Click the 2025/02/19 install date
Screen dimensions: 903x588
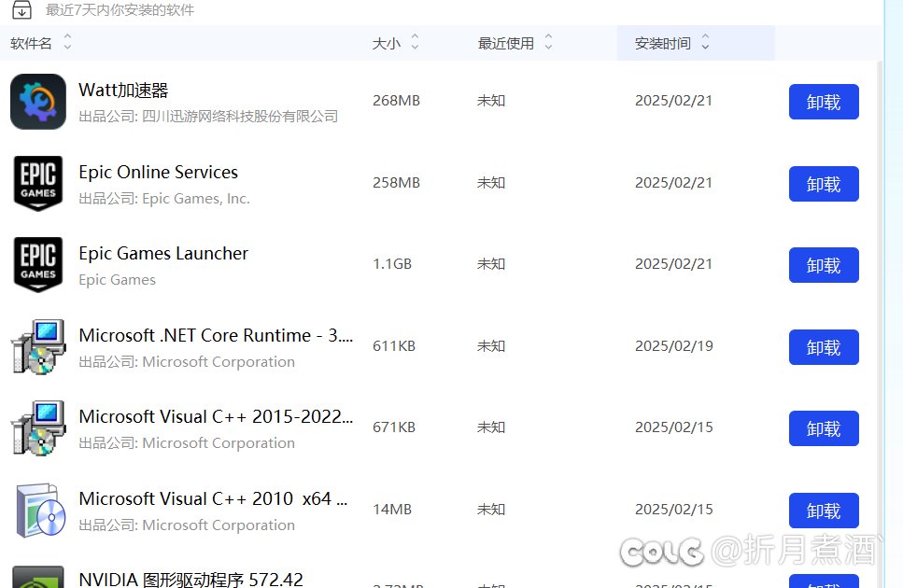674,346
